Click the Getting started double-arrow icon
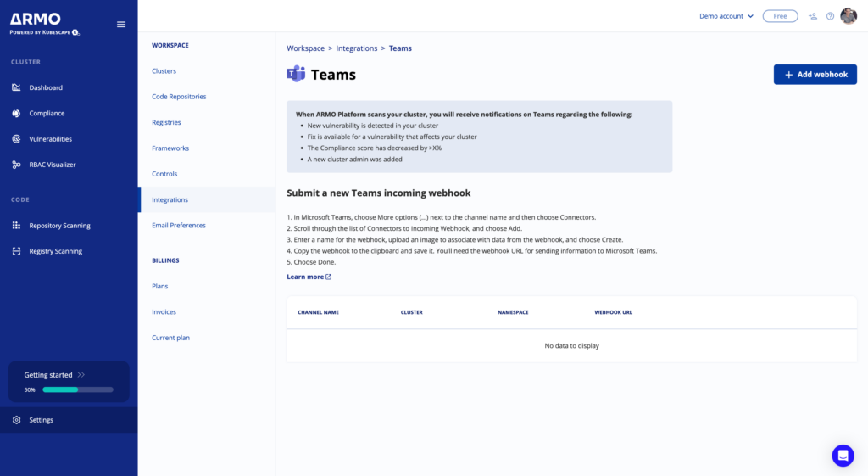 tap(81, 375)
